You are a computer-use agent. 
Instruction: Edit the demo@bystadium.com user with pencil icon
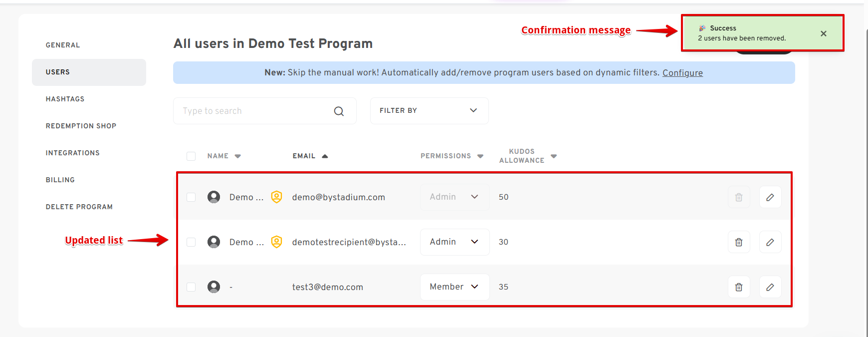pos(770,197)
